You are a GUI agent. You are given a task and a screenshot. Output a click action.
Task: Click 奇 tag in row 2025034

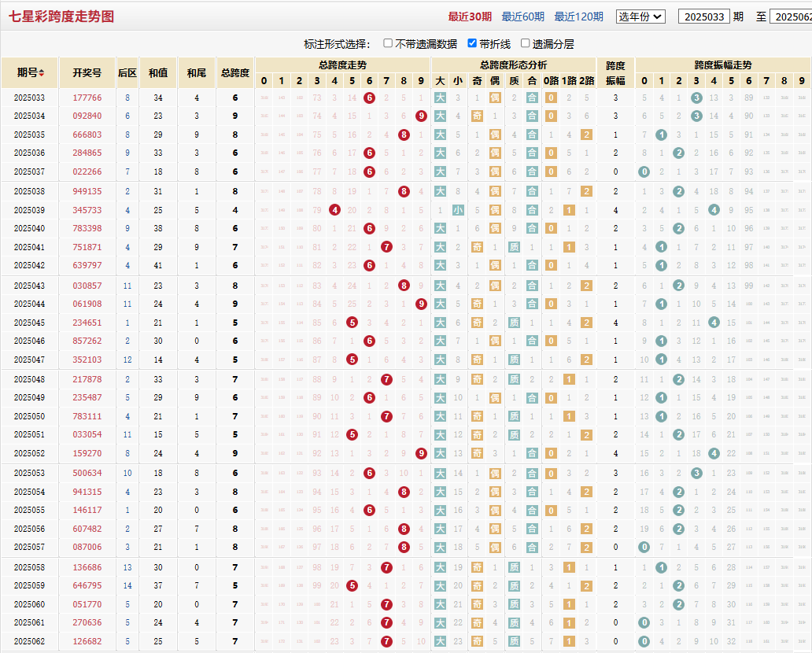pos(477,116)
